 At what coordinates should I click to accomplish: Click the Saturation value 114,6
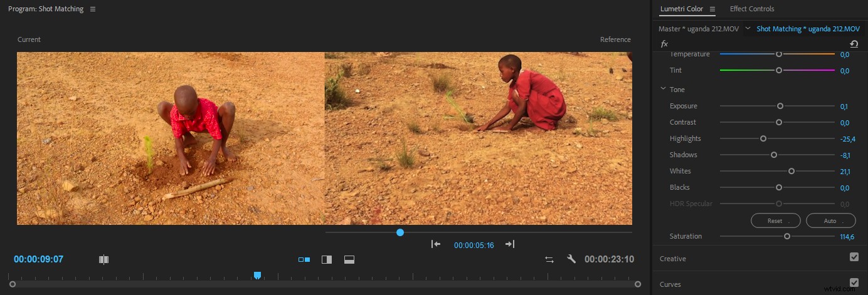click(847, 237)
